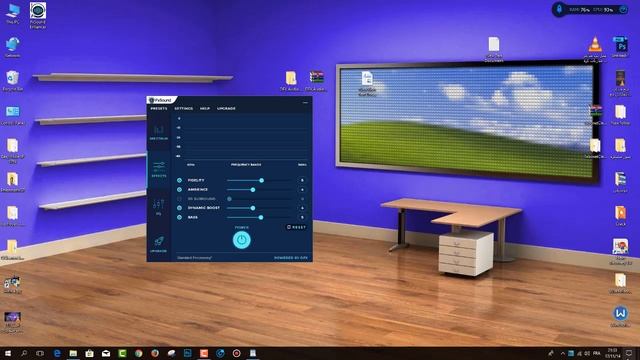The width and height of the screenshot is (640, 360).
Task: Click the FxSound logo in title bar
Action: 160,100
